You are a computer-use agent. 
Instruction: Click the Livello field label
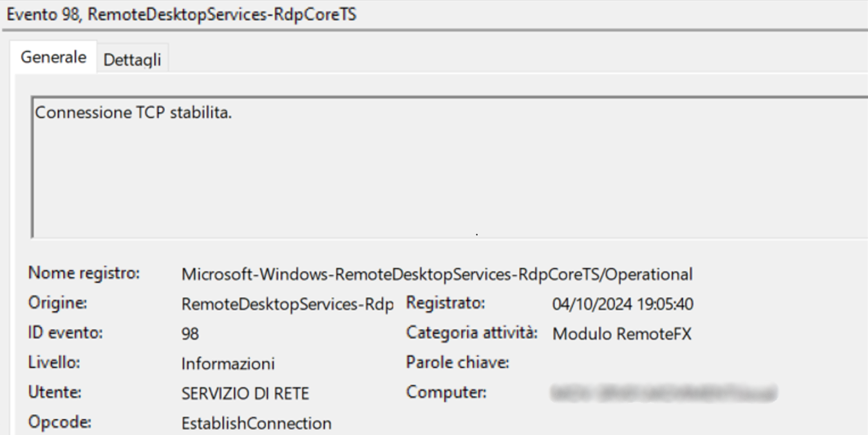point(54,362)
